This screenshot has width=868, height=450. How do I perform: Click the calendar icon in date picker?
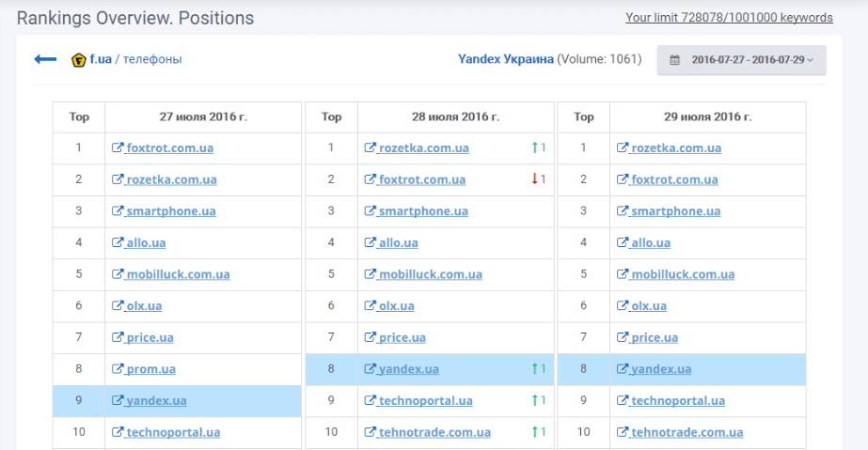pyautogui.click(x=674, y=60)
